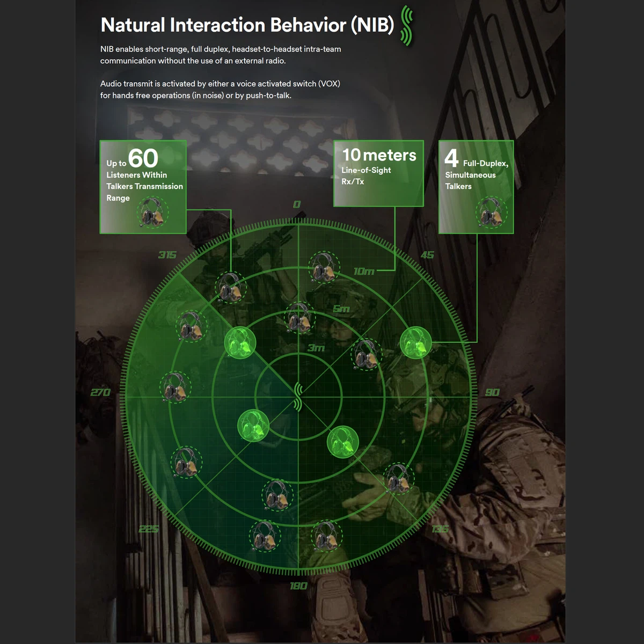Select the highlighted talker headset near the 45-degree sector
Screen dimensions: 644x644
(416, 343)
